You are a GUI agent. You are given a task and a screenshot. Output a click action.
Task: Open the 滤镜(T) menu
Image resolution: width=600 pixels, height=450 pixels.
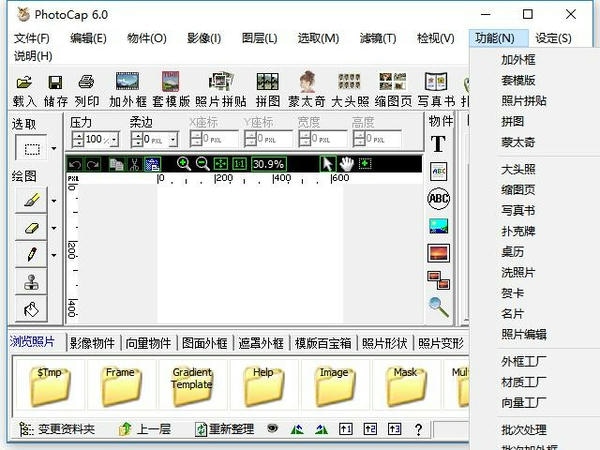coord(378,38)
